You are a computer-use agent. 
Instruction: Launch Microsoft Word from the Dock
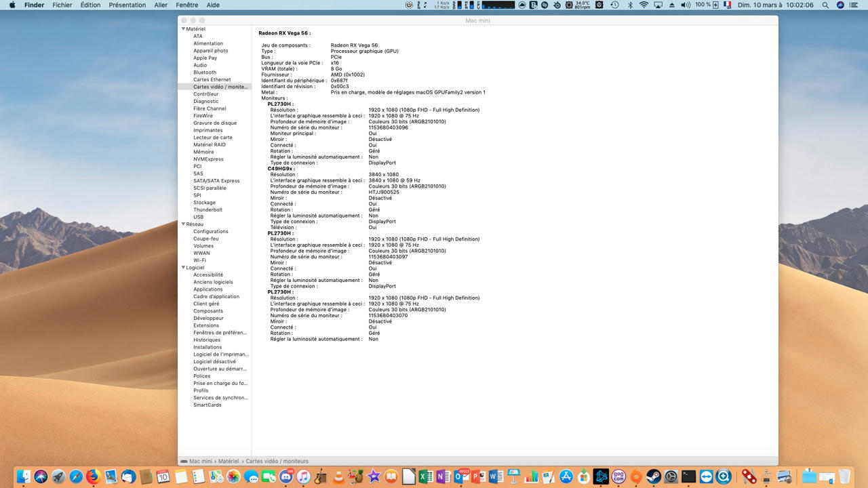click(x=496, y=476)
